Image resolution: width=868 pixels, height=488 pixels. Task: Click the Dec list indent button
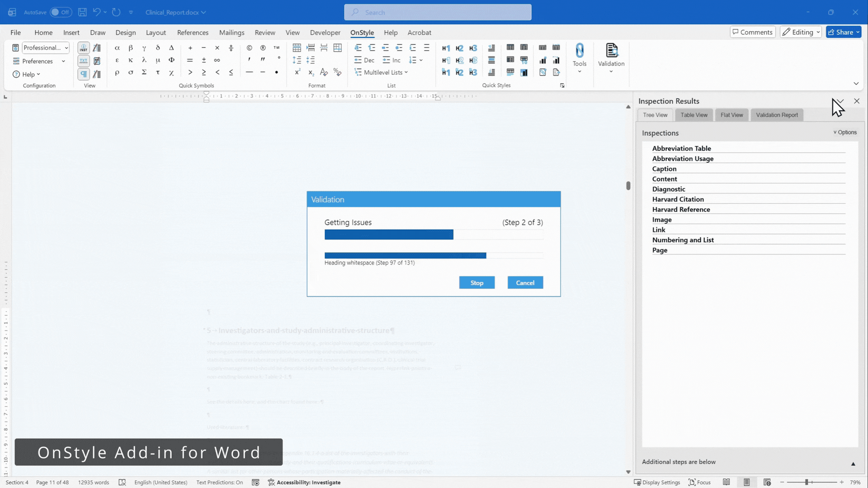[x=364, y=60]
